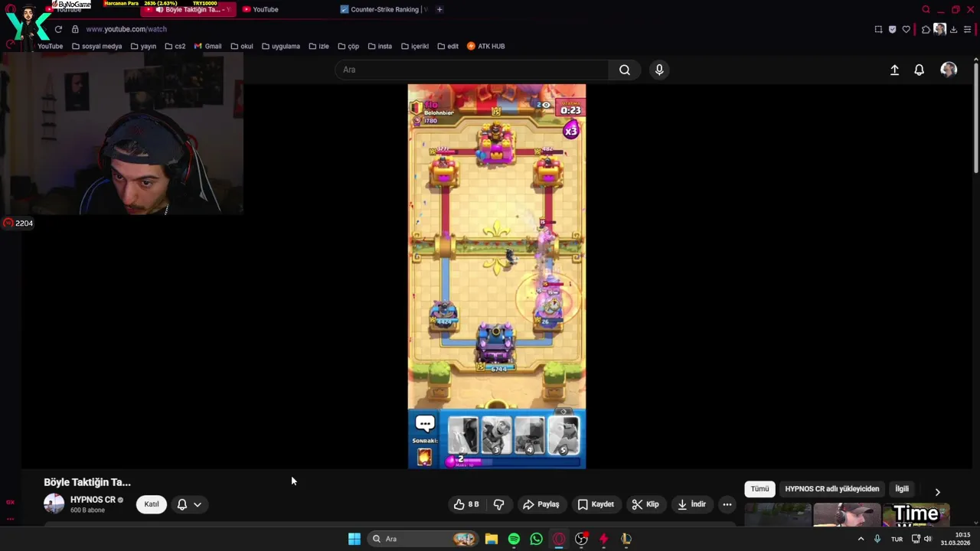Image resolution: width=980 pixels, height=551 pixels.
Task: Click the site security padlock icon
Action: 75,29
